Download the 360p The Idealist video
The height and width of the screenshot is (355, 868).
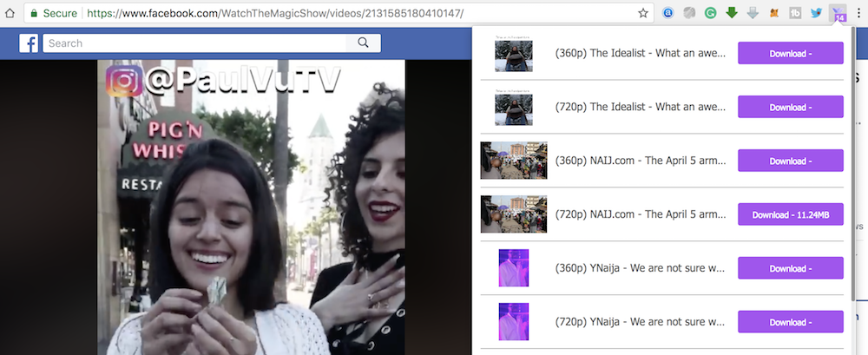(791, 54)
